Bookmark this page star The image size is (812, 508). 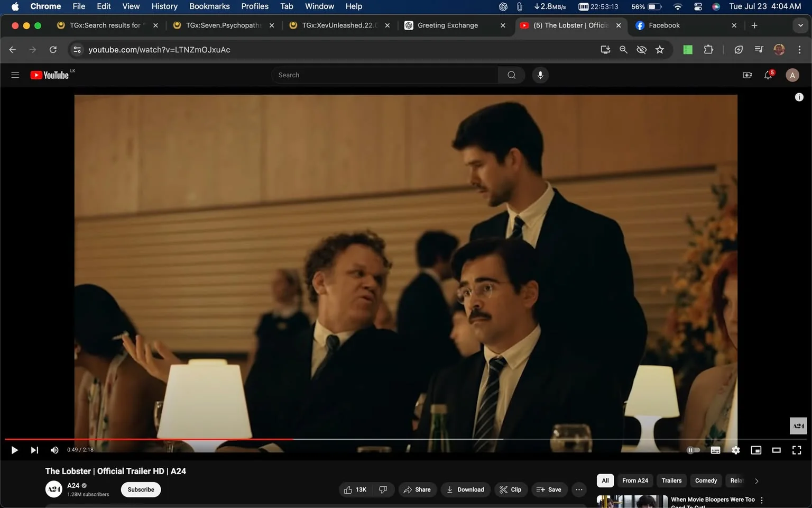click(x=660, y=50)
